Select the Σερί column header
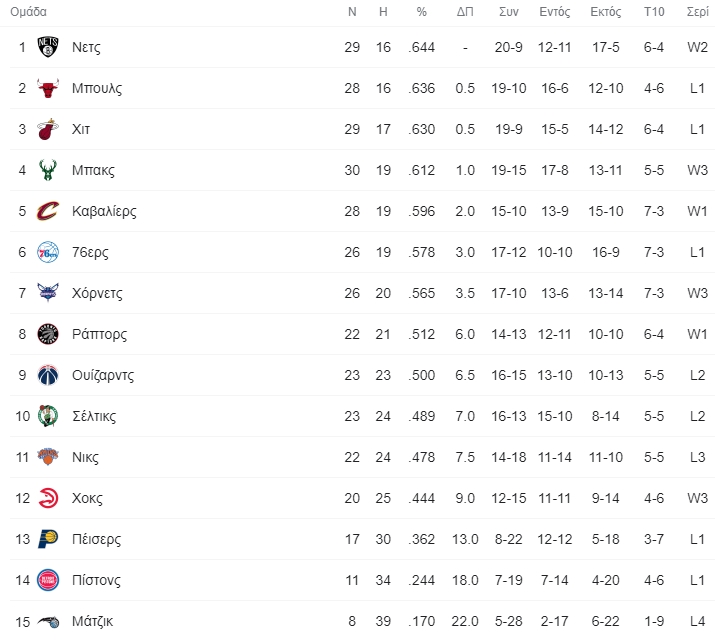This screenshot has width=715, height=642. coord(698,11)
